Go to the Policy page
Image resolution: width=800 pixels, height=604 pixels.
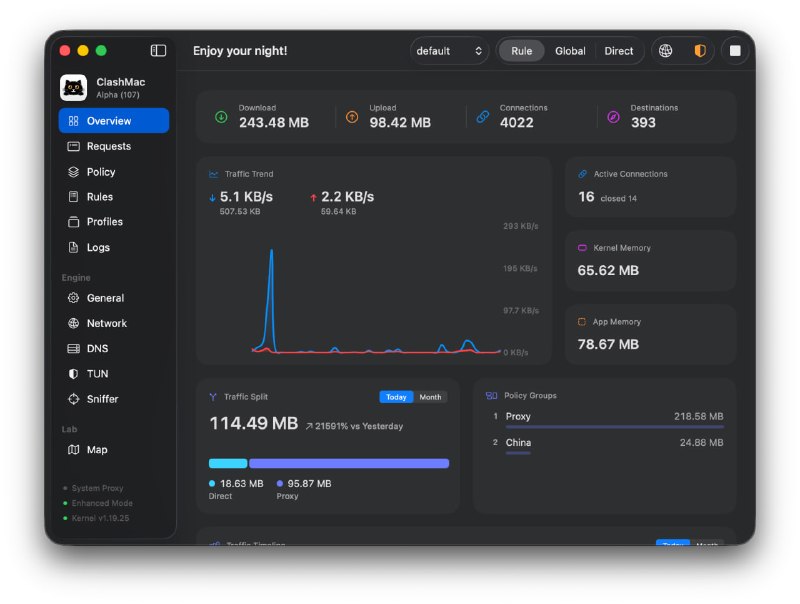[x=114, y=172]
